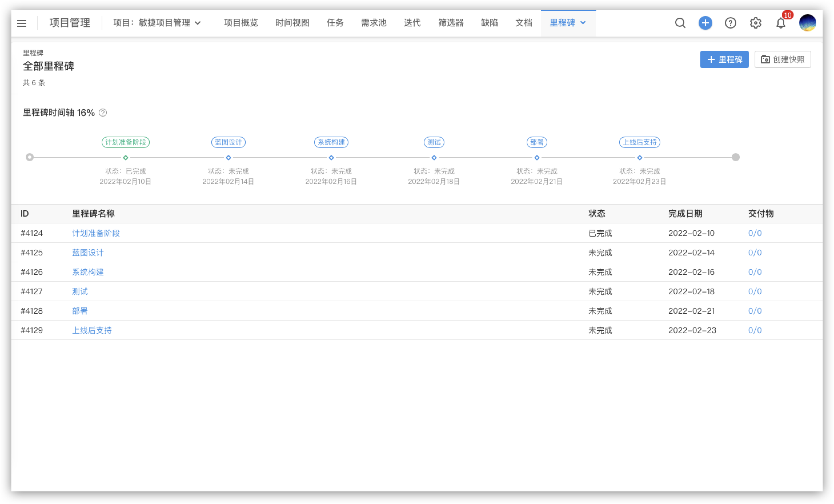Open the notifications bell icon
The height and width of the screenshot is (504, 834).
781,23
